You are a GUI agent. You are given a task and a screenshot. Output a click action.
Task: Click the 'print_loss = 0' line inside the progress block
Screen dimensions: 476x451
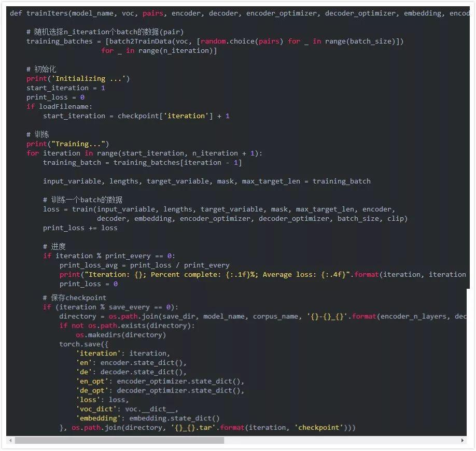point(89,284)
